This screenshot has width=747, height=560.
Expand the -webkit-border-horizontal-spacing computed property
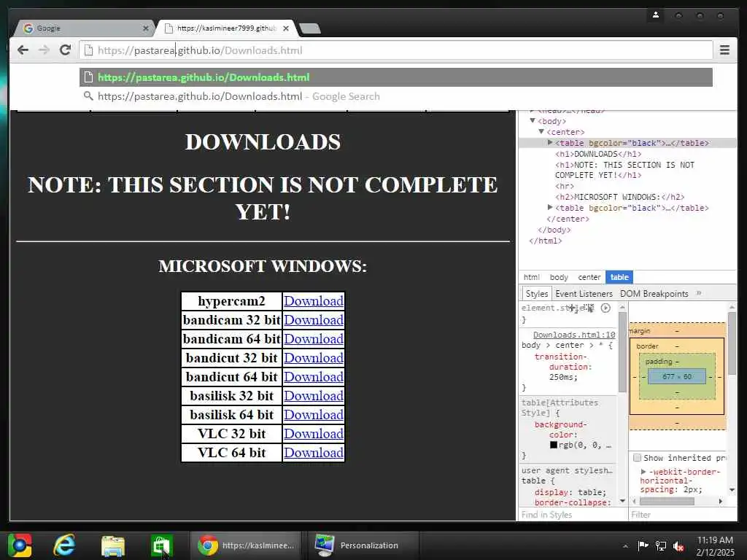[643, 472]
